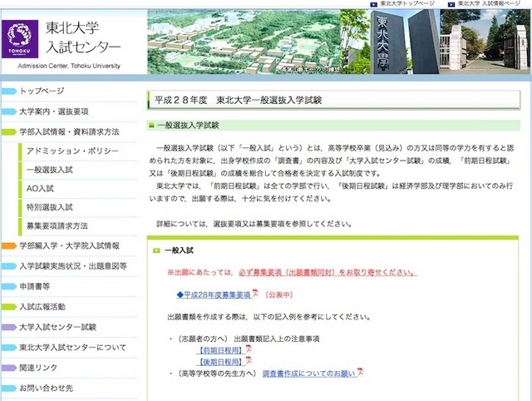532x401 pixels.
Task: Click the green marker beside 学部入試情報・資料請求方法
Action: (9, 131)
